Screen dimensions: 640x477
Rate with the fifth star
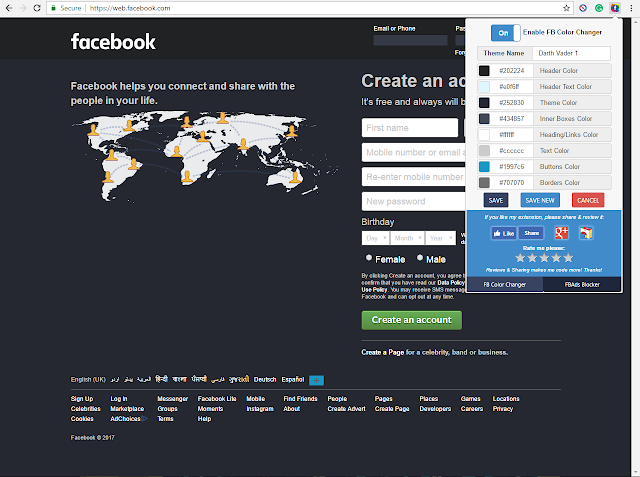[x=568, y=258]
